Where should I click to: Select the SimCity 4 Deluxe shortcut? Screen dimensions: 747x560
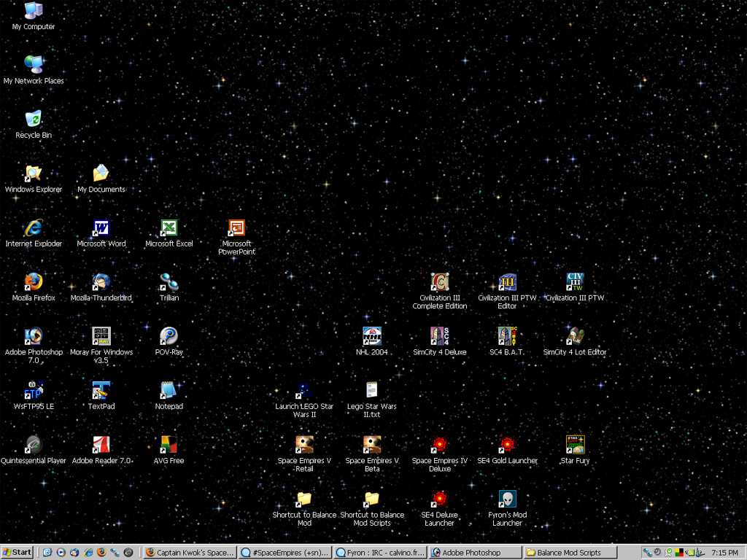(x=439, y=336)
